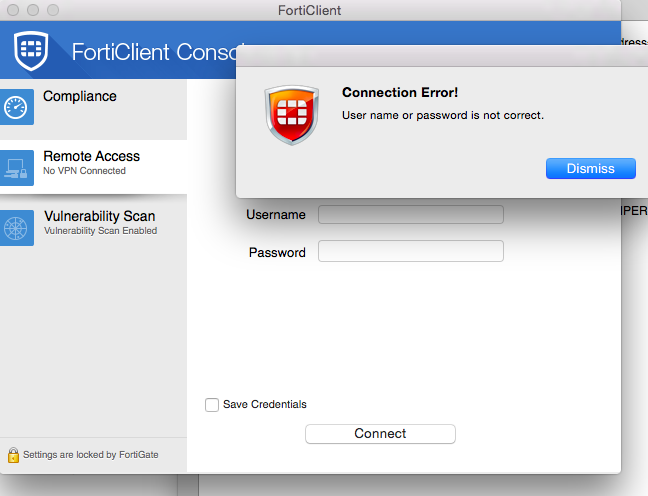Zoom the FortiClient window
648x496 pixels.
pos(50,9)
